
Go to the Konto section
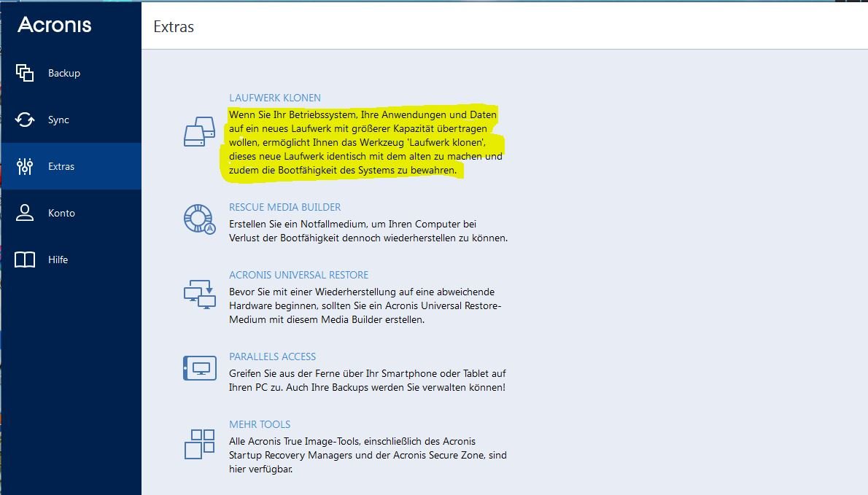[71, 213]
